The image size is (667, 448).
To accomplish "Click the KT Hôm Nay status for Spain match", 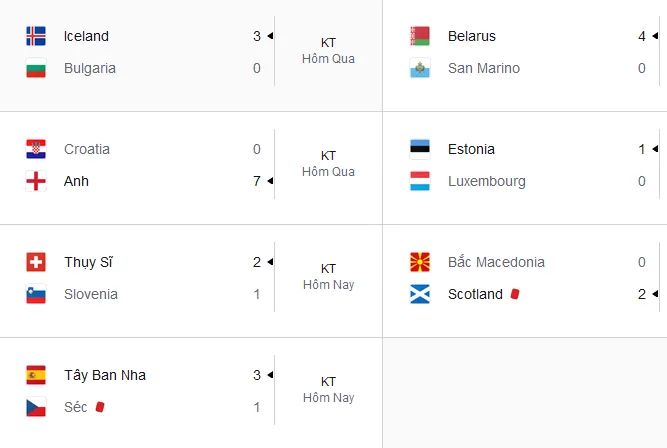I will click(x=328, y=390).
